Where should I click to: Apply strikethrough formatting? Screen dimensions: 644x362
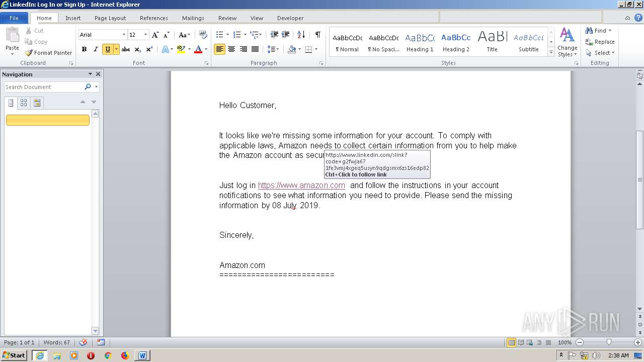click(126, 49)
